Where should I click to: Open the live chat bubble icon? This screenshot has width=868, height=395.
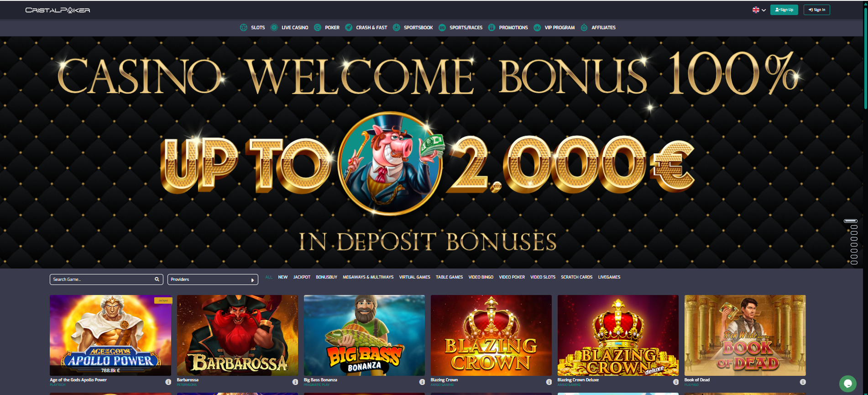coord(848,384)
